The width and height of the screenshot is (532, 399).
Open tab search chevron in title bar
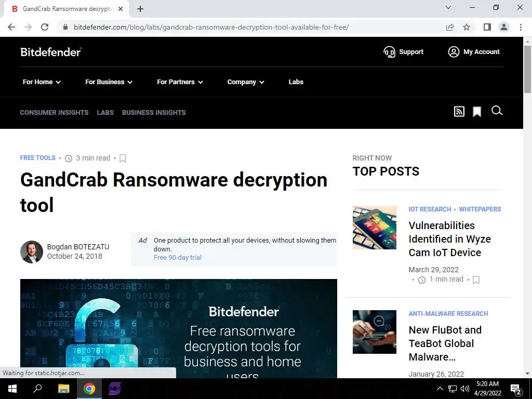(448, 7)
